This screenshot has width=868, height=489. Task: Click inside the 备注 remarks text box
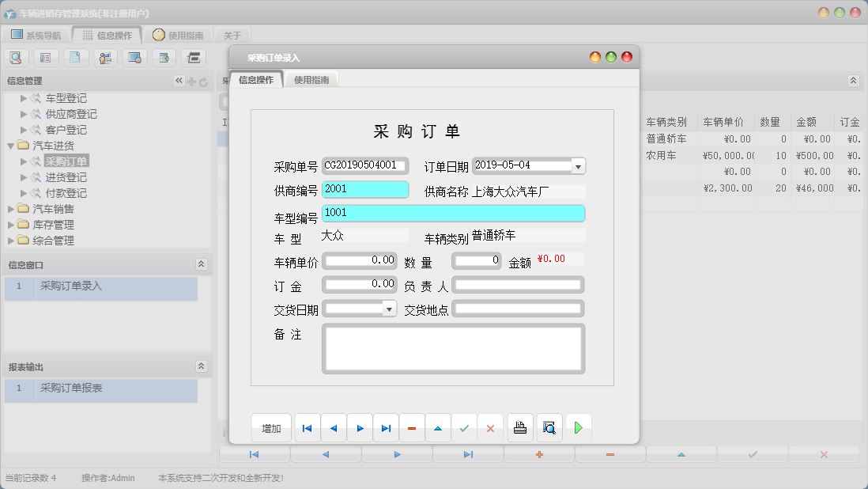(453, 348)
